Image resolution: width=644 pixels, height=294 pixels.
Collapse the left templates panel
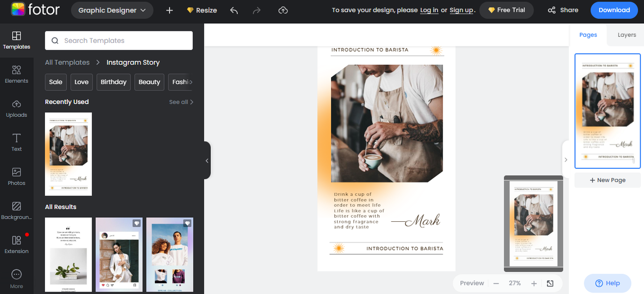207,160
